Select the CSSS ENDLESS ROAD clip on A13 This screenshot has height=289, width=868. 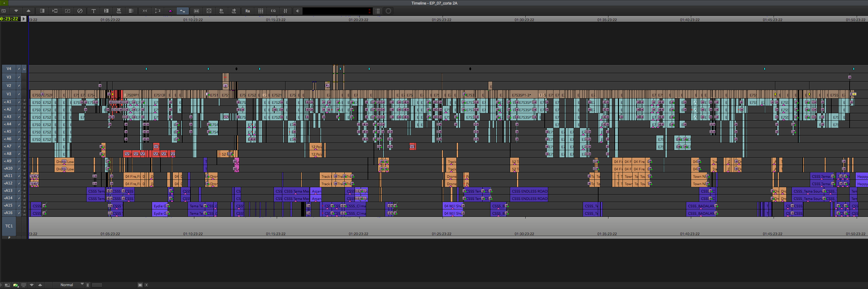pos(530,191)
